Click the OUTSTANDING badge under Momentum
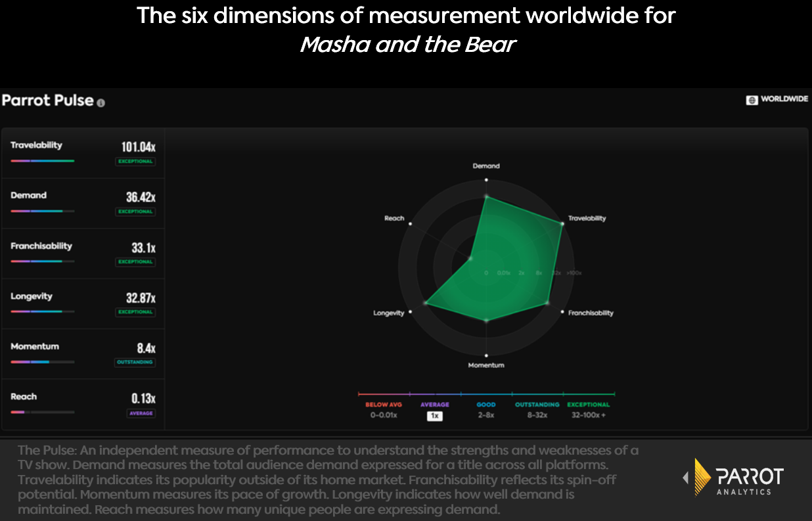 pyautogui.click(x=135, y=363)
